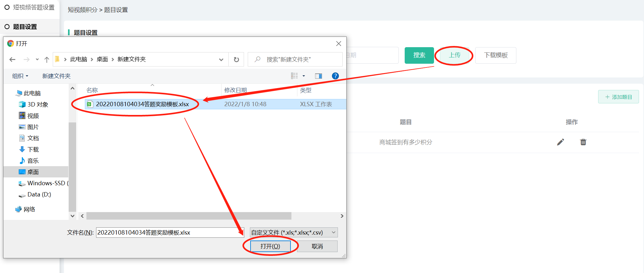Open recent locations dropdown arrow

37,59
